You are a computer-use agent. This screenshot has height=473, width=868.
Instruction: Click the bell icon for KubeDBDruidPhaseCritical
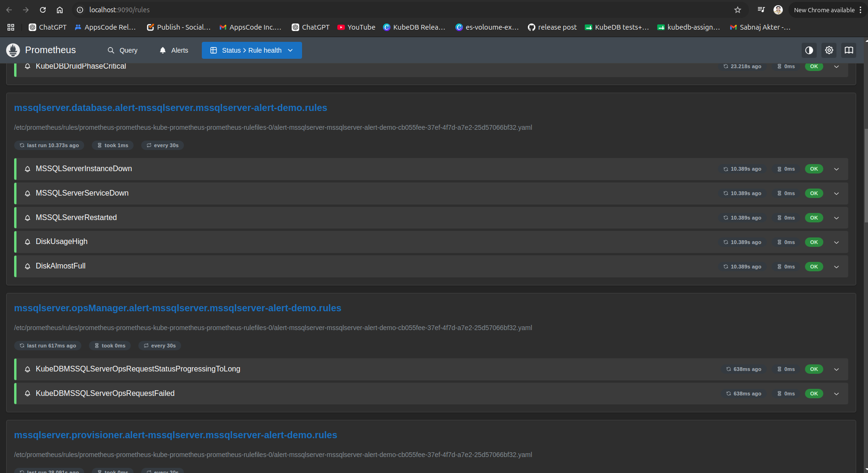tap(28, 66)
